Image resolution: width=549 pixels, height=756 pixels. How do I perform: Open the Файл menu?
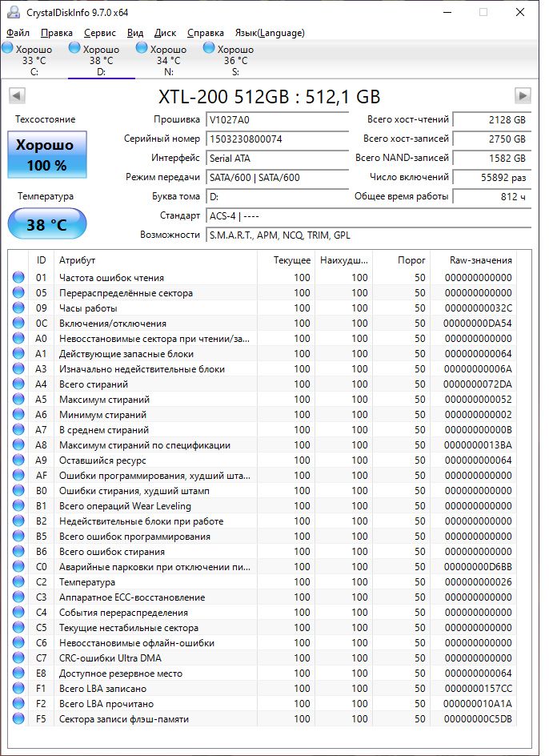(18, 33)
